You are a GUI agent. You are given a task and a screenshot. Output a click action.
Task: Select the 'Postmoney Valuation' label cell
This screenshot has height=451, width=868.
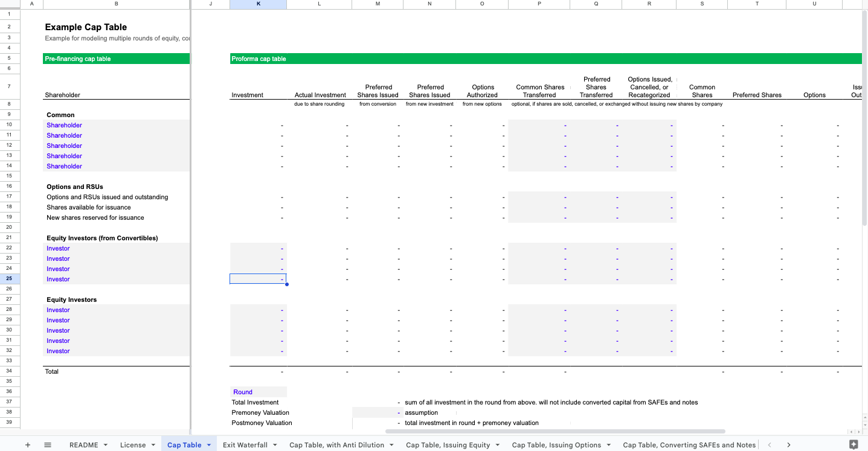pos(262,423)
